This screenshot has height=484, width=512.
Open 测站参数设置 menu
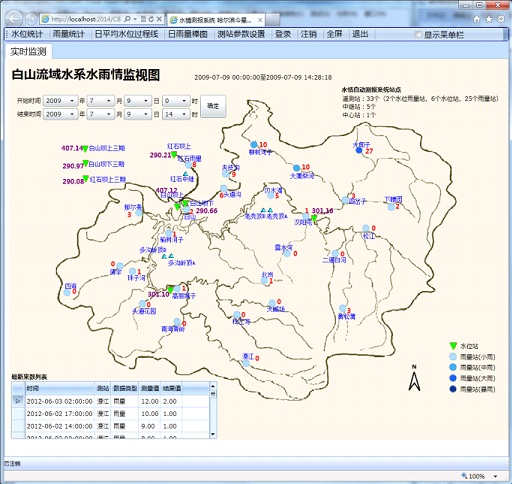(241, 34)
